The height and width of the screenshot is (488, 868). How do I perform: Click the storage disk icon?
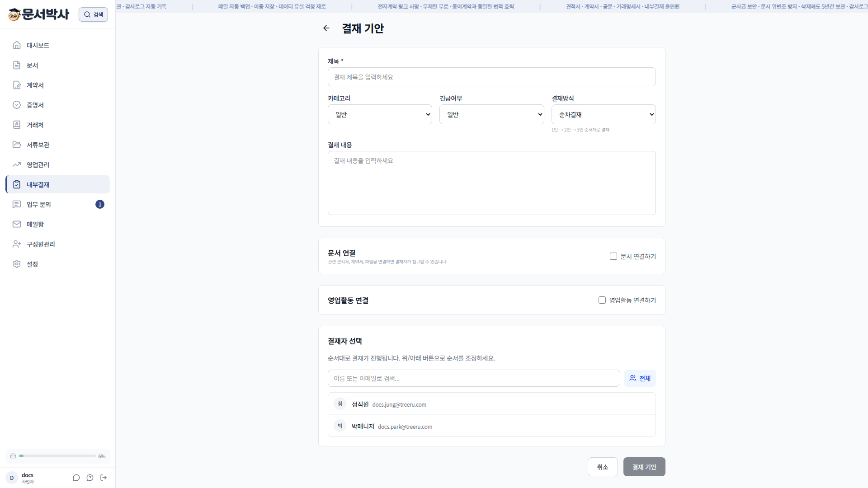[13, 456]
